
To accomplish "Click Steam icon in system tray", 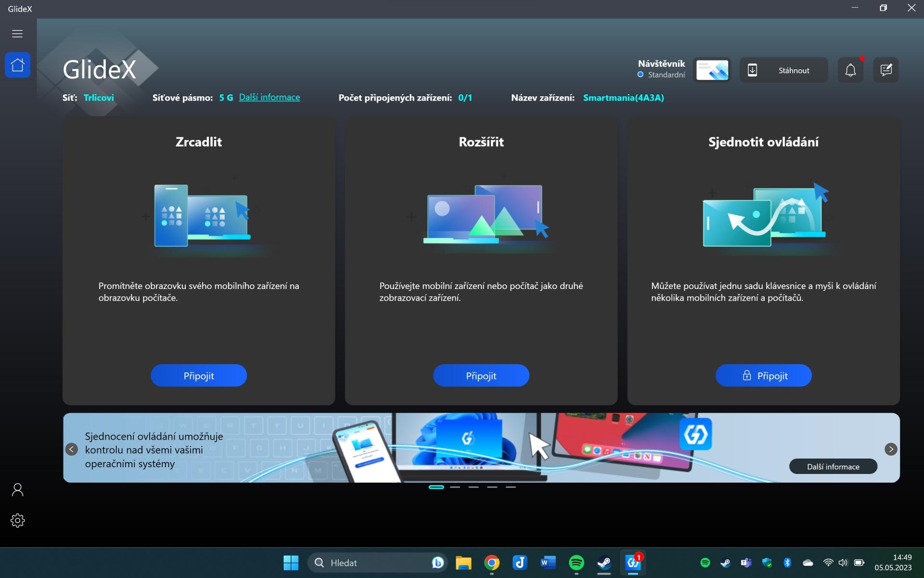I will coord(725,563).
